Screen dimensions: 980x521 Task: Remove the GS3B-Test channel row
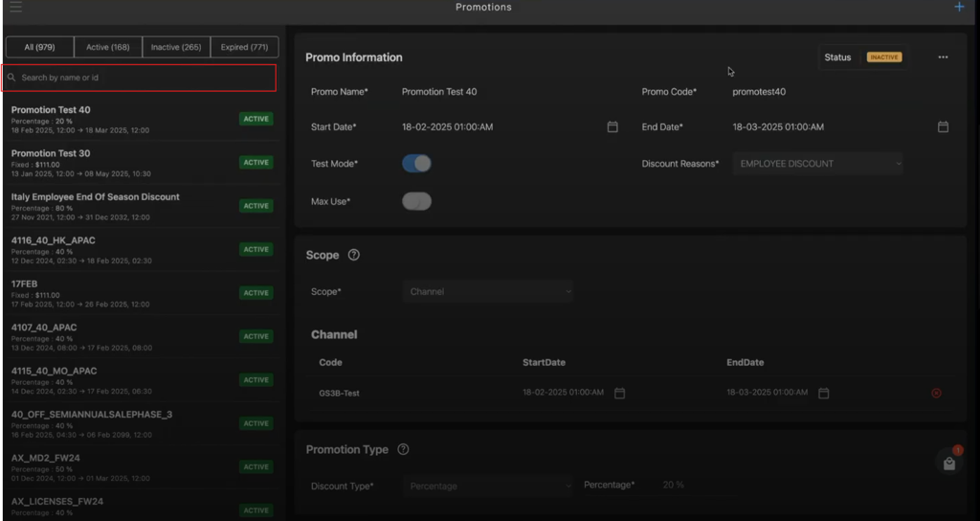coord(936,394)
